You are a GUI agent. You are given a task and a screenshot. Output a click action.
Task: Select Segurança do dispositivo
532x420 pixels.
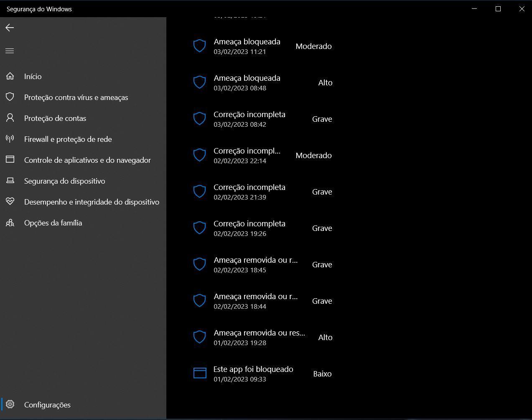pos(83,181)
